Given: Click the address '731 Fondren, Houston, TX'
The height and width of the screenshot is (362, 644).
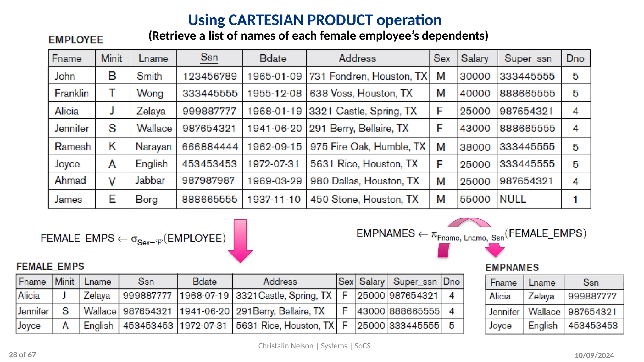Looking at the screenshot, I should click(368, 76).
